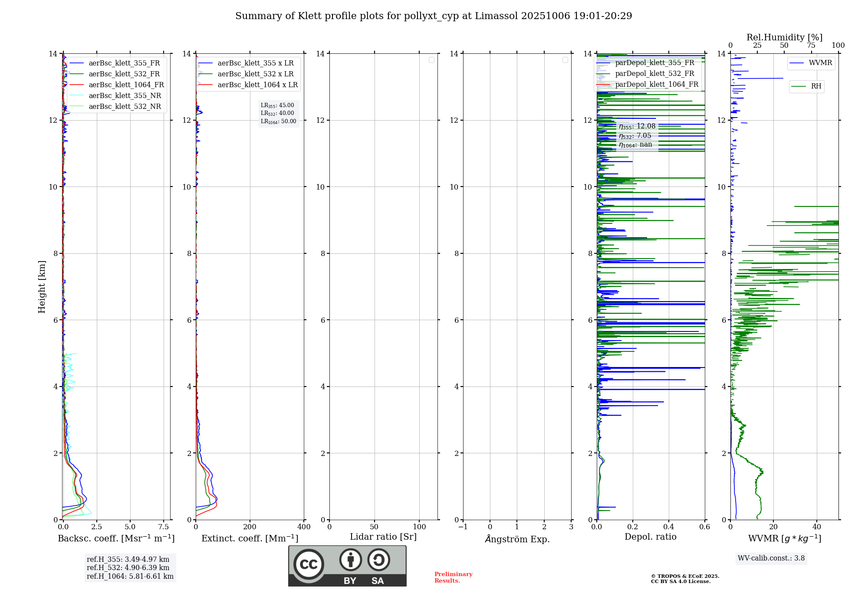Screen dimensions: 868x590
Task: Click the empty legend box in Ångström Exp. plot
Action: (x=565, y=60)
